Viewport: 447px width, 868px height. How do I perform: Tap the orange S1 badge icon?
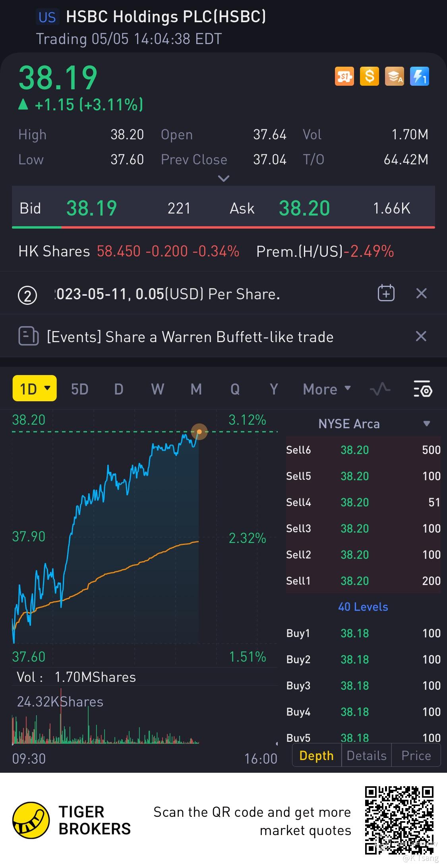344,76
